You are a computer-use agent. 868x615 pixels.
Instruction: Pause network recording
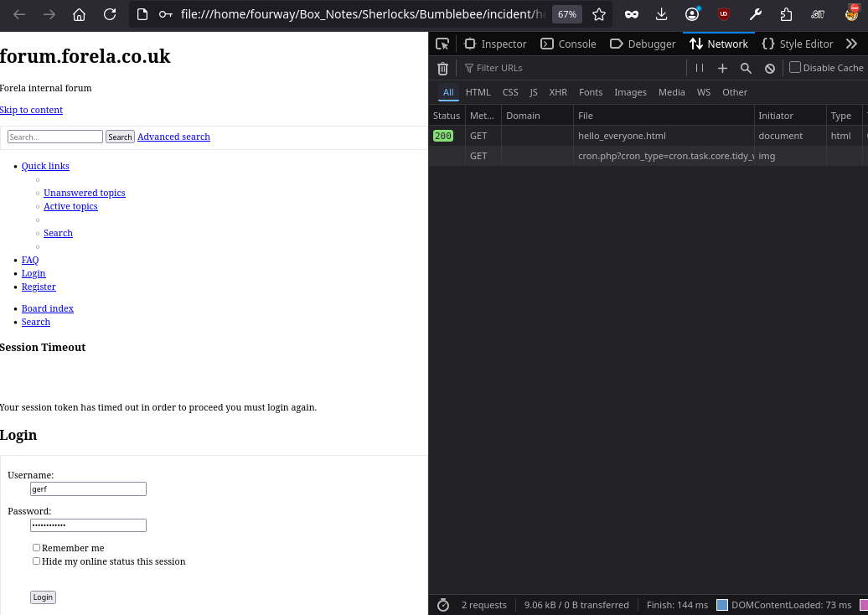(x=700, y=68)
